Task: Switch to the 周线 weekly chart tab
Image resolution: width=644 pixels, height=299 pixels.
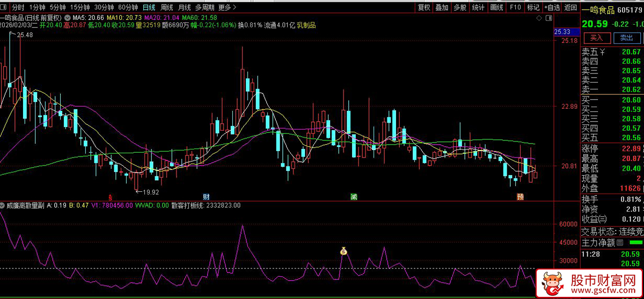Action: (167, 8)
